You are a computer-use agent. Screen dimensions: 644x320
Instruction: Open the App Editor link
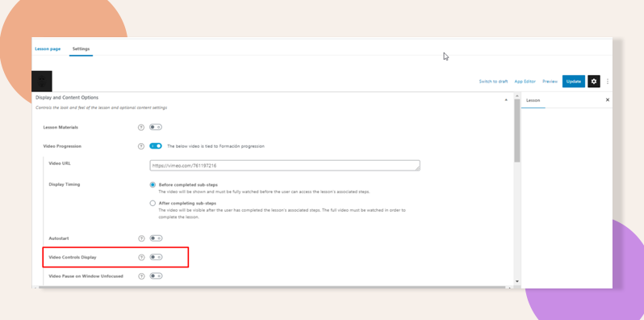click(x=525, y=82)
